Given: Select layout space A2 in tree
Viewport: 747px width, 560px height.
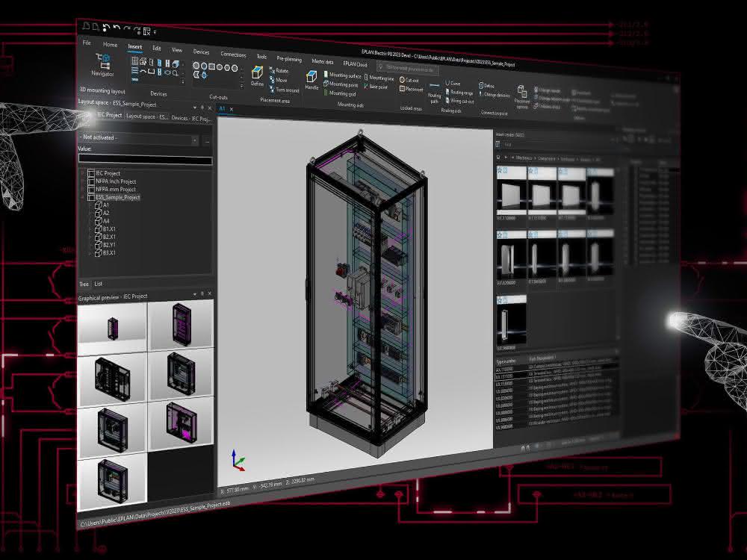Looking at the screenshot, I should point(102,213).
